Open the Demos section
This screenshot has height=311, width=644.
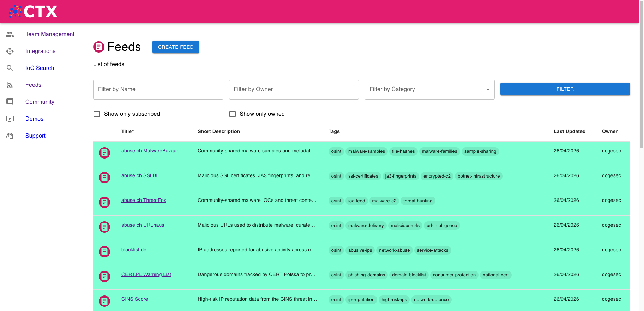(x=34, y=119)
